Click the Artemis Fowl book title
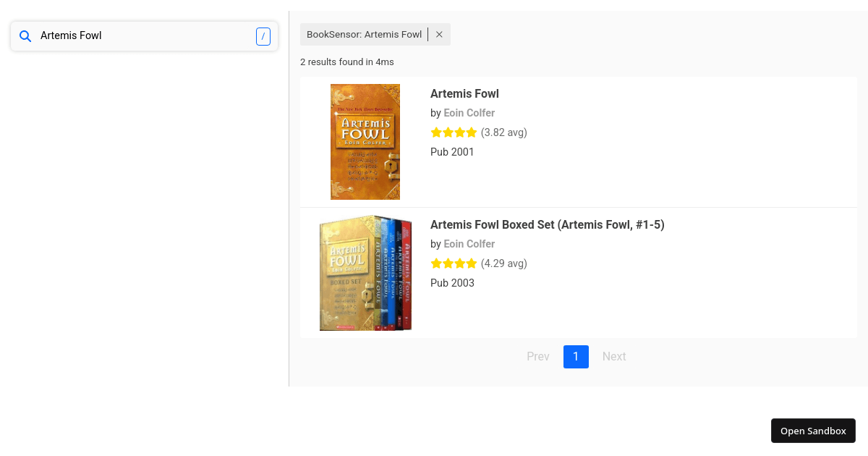 click(464, 93)
